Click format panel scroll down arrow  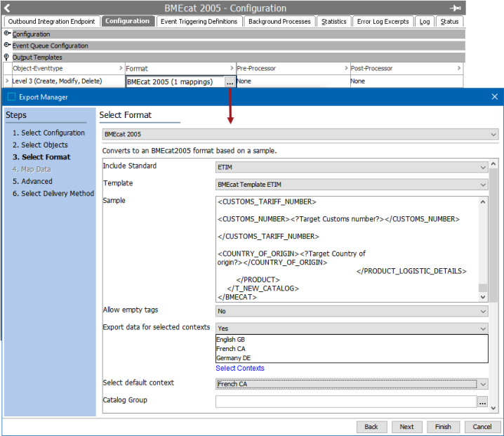click(493, 408)
